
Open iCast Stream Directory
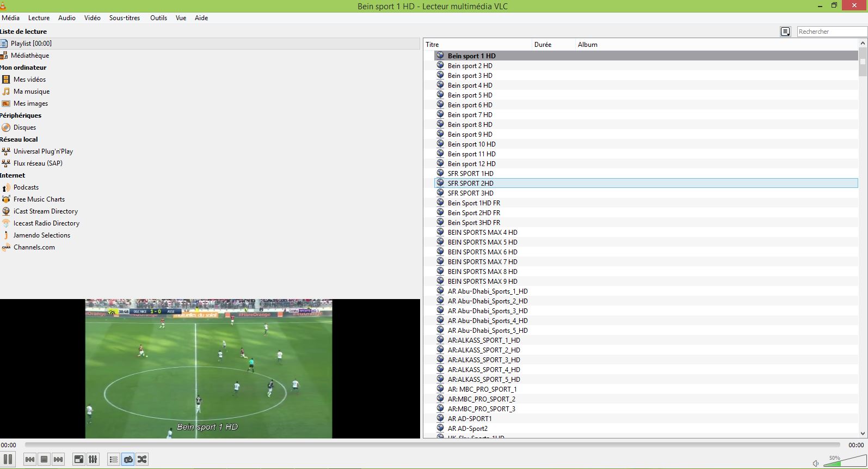tap(45, 211)
